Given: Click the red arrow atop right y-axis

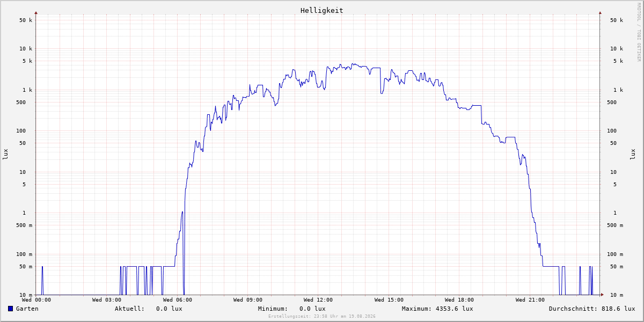Looking at the screenshot, I should coord(600,12).
